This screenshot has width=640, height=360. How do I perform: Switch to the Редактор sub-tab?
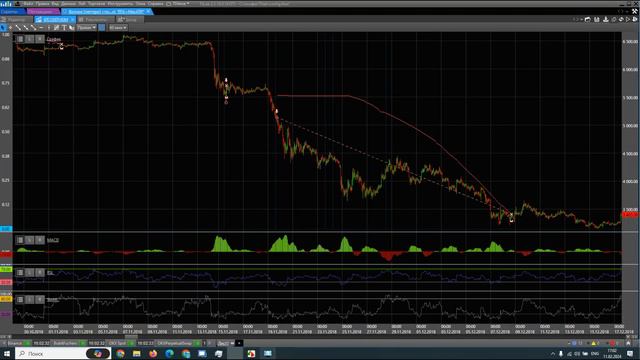pyautogui.click(x=17, y=20)
